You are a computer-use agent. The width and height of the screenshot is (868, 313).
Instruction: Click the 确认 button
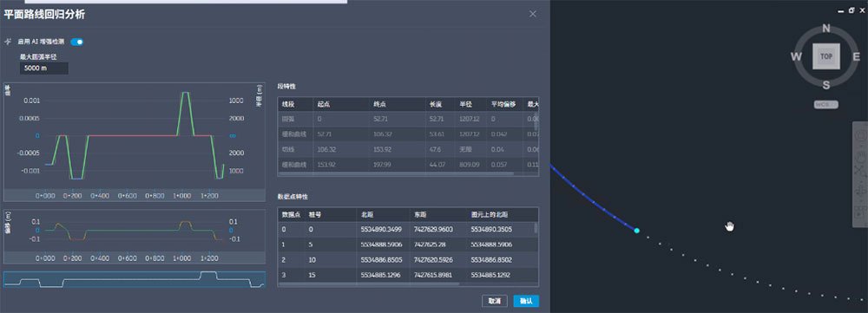(526, 302)
